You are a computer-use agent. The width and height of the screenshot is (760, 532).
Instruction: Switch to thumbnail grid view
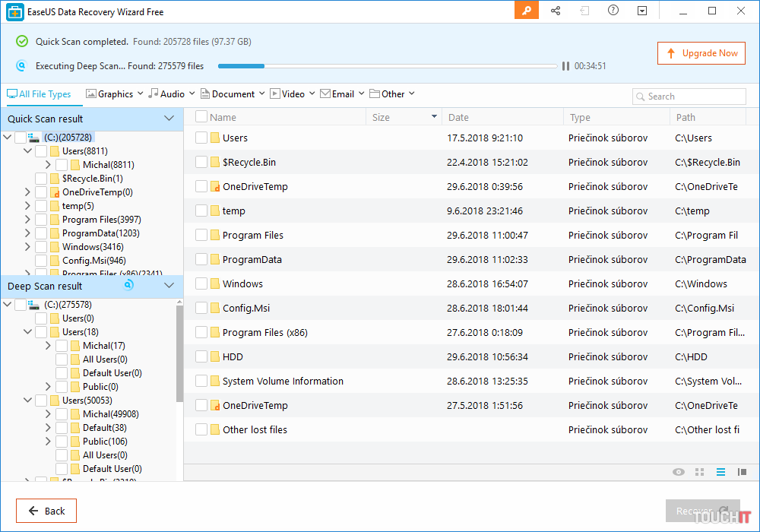coord(700,472)
